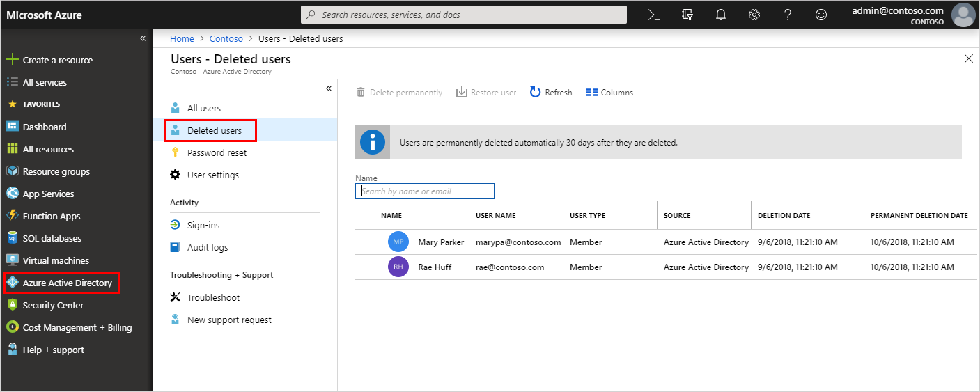Viewport: 980px width, 392px height.
Task: Click the Password reset key icon
Action: pyautogui.click(x=176, y=152)
